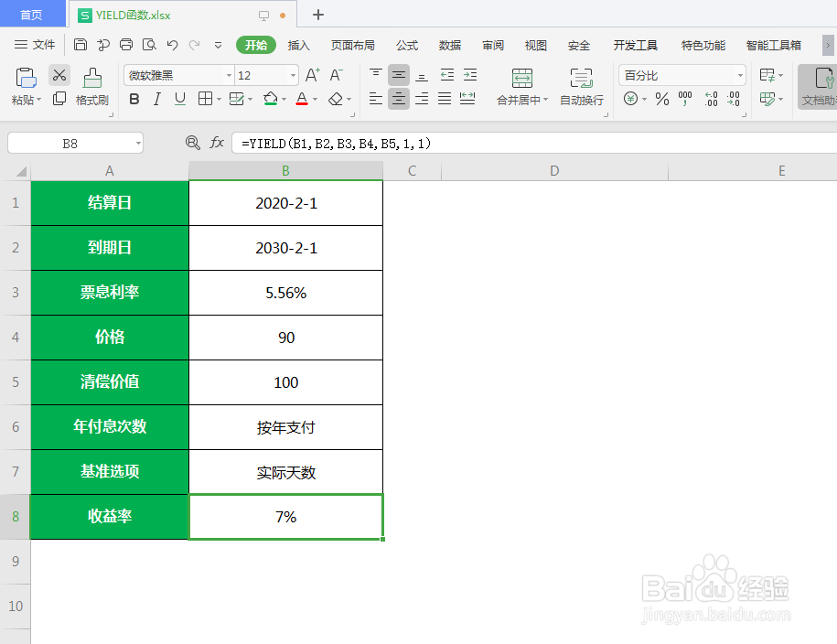Screen dimensions: 837x644
Task: Apply the red font color swatch
Action: click(302, 99)
